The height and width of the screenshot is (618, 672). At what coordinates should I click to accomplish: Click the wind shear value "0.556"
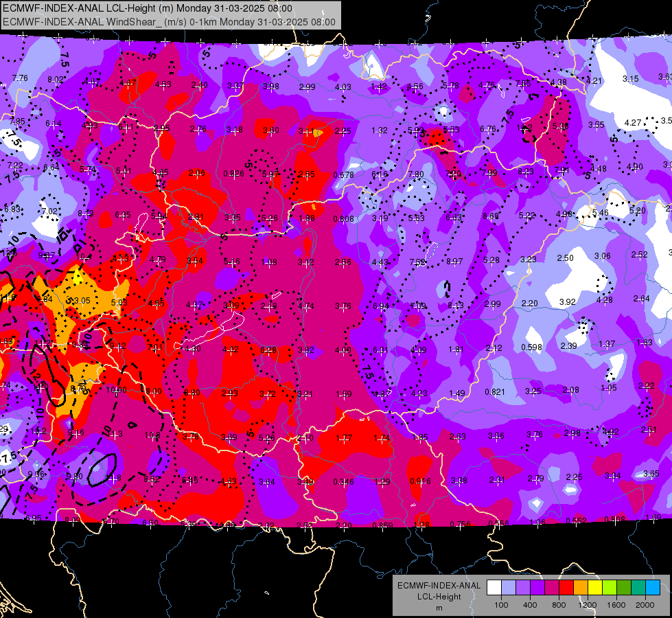click(x=498, y=523)
